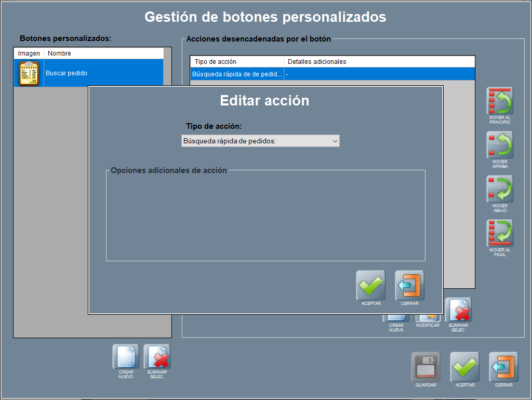Click Crear nuevo under the custom buttons list
532x400 pixels.
click(x=126, y=357)
